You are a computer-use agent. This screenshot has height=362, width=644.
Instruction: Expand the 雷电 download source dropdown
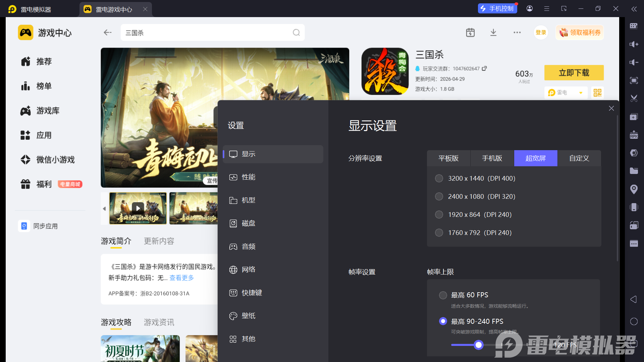click(566, 93)
